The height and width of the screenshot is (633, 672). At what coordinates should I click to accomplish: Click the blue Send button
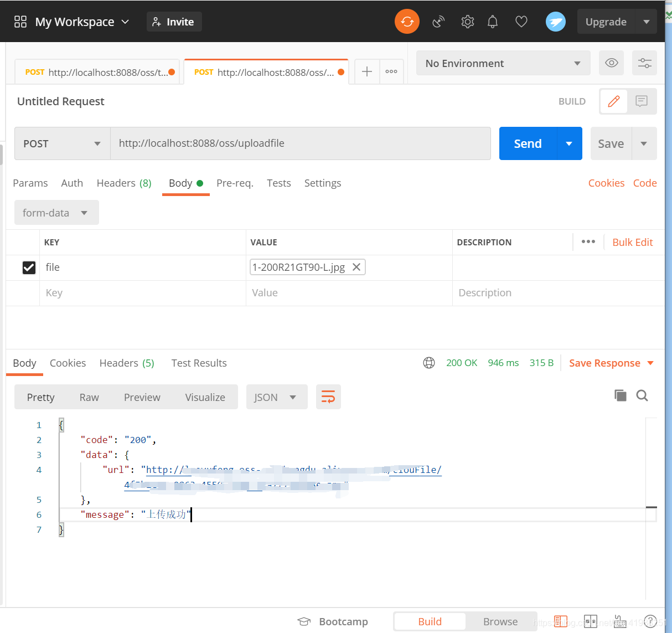pos(528,143)
